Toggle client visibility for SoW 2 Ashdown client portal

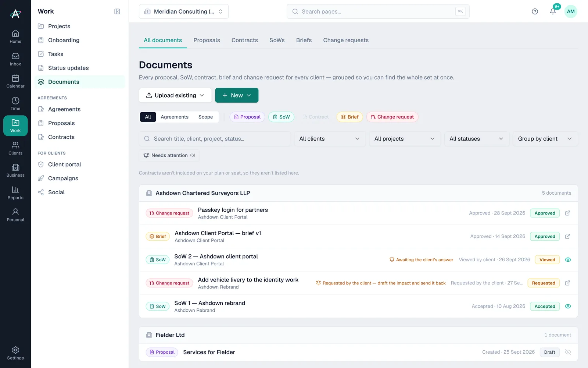pos(568,260)
